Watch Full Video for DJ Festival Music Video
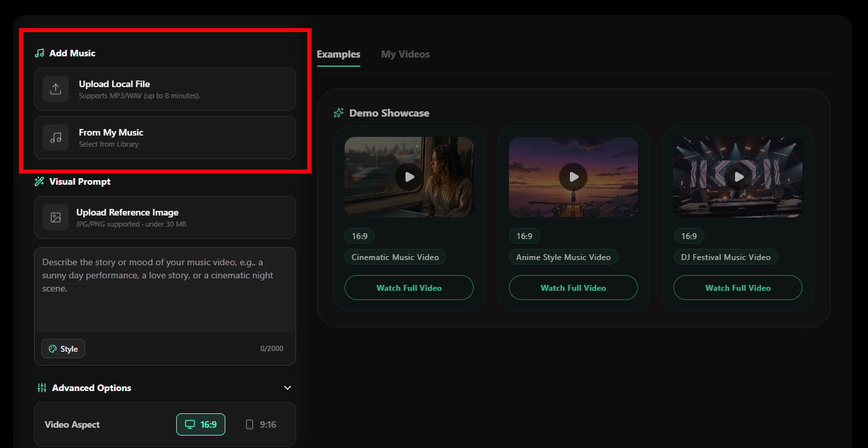Image resolution: width=868 pixels, height=448 pixels. [738, 288]
